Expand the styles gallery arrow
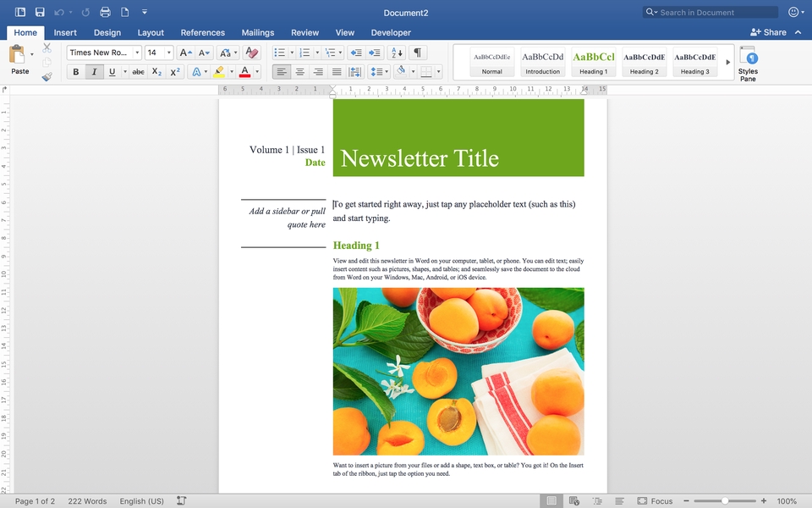 [x=727, y=62]
